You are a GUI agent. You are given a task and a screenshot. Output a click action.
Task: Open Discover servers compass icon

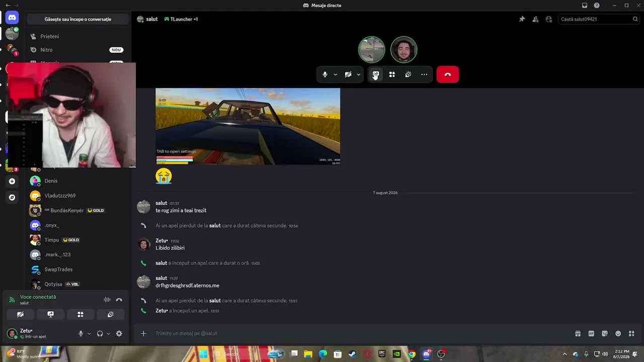[12, 198]
